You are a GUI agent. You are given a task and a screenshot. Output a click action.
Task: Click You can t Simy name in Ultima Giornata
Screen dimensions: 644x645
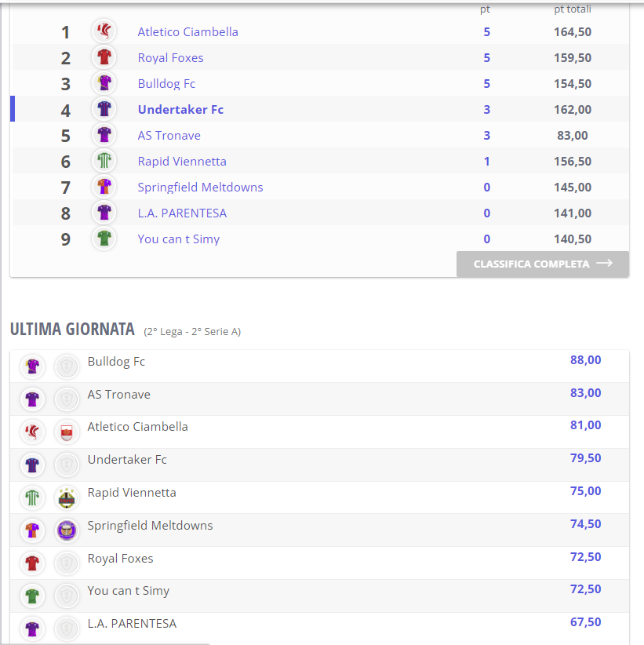[x=129, y=591]
